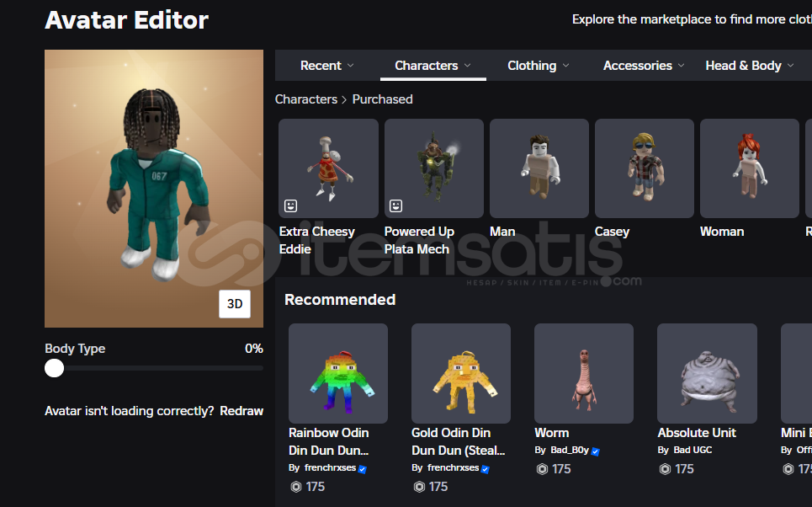Open the Gold Odin Din Dun thumbnail

461,373
